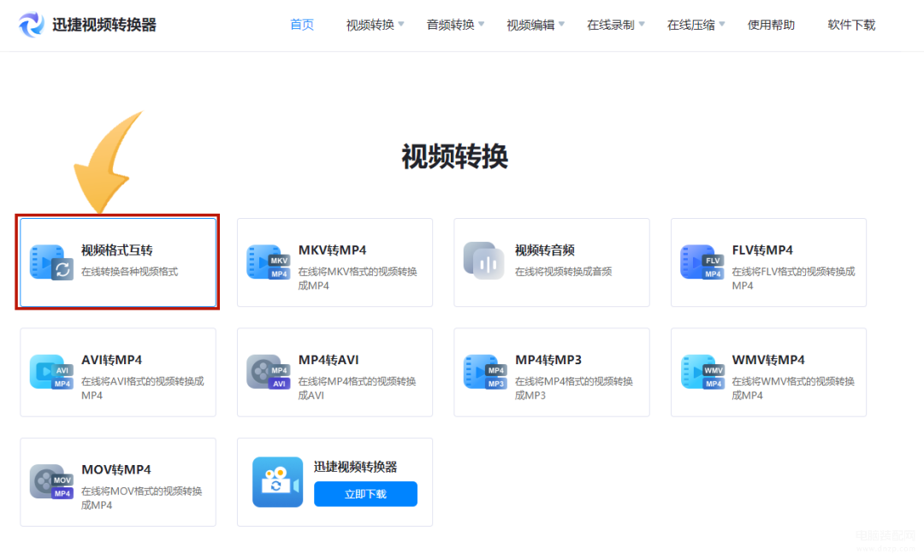924x560 pixels.
Task: Open the WMV转MP4 title link
Action: [768, 360]
